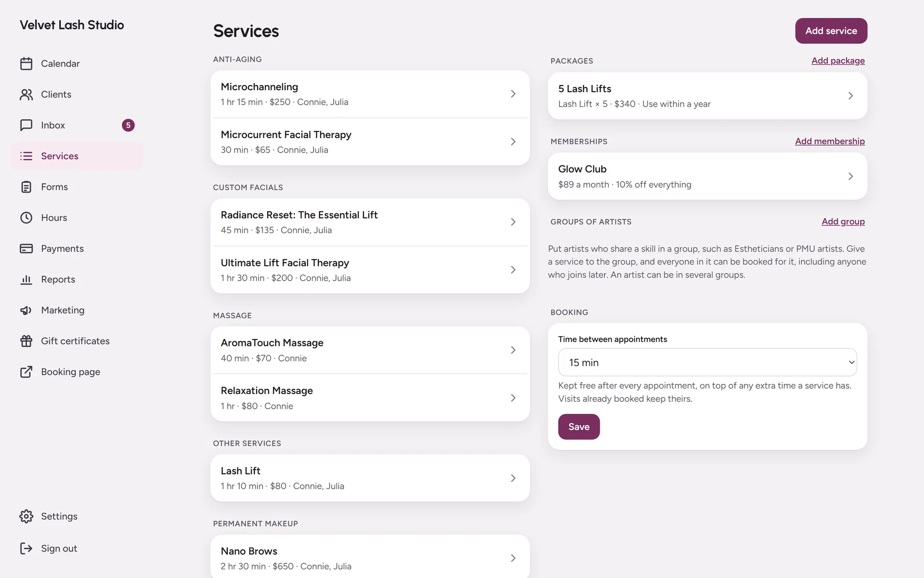
Task: Click the Booking page external link icon
Action: pos(26,372)
